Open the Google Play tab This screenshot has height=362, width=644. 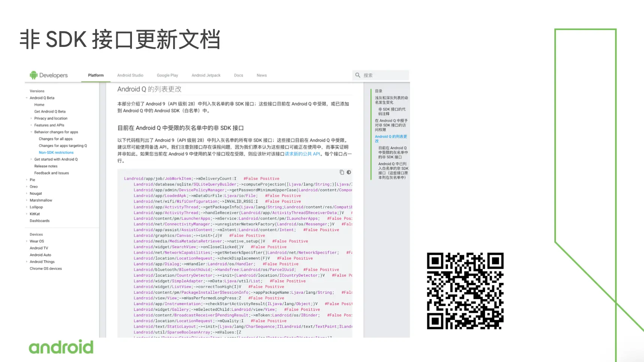coord(167,75)
